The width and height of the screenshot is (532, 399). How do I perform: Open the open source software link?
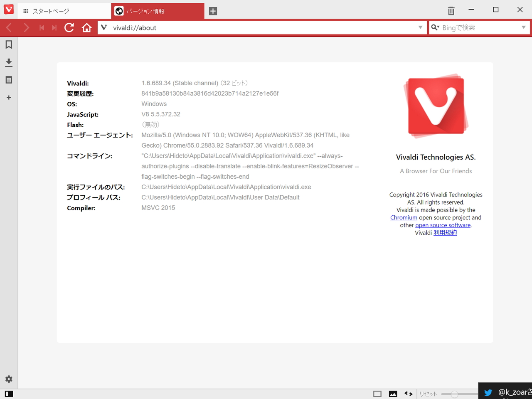443,225
